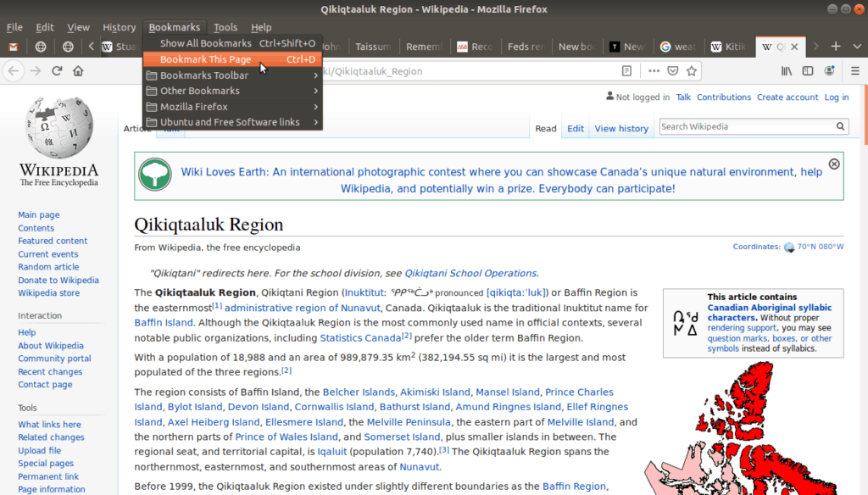Viewport: 868px width, 495px height.
Task: Open the File menu
Action: click(14, 27)
